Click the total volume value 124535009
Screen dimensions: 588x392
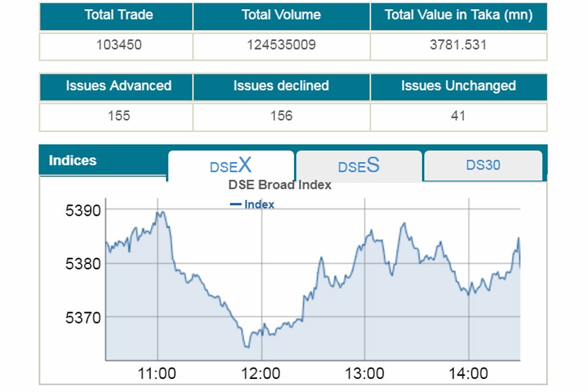pos(281,45)
